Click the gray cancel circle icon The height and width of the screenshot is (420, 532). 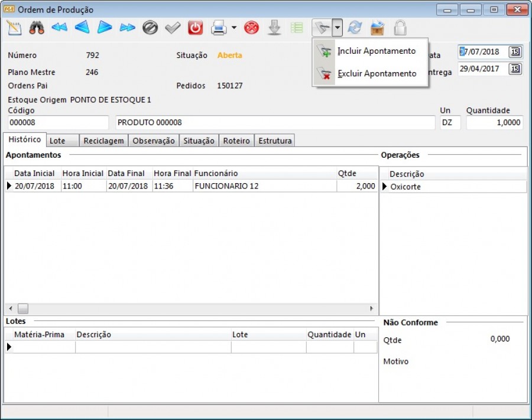150,28
